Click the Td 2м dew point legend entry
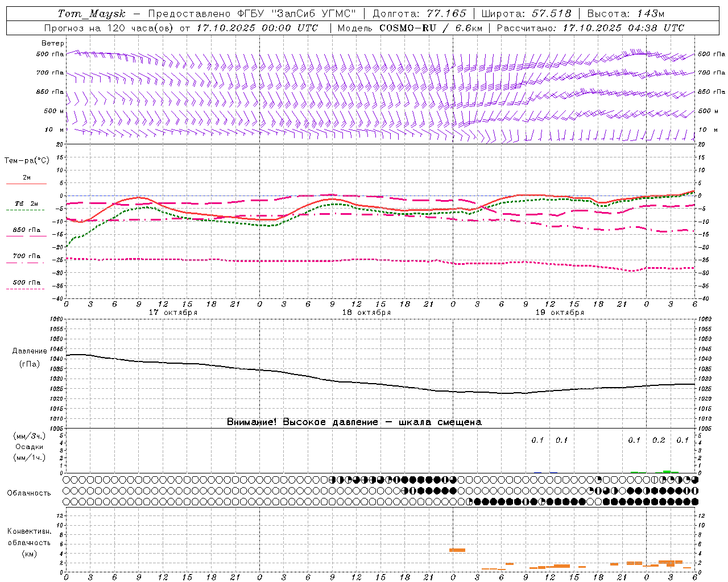Screen dimensions: 728x582 click(x=27, y=203)
